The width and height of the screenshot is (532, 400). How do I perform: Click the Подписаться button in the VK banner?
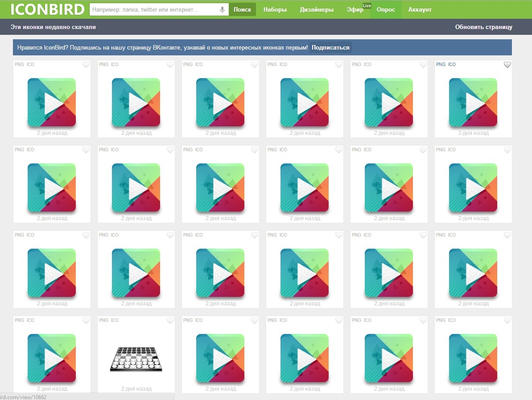[330, 47]
